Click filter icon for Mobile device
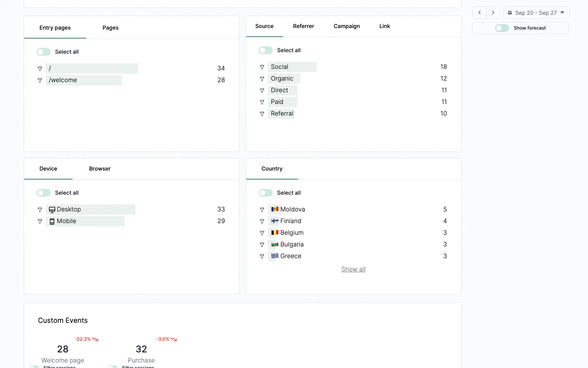Image resolution: width=588 pixels, height=368 pixels. coord(40,221)
